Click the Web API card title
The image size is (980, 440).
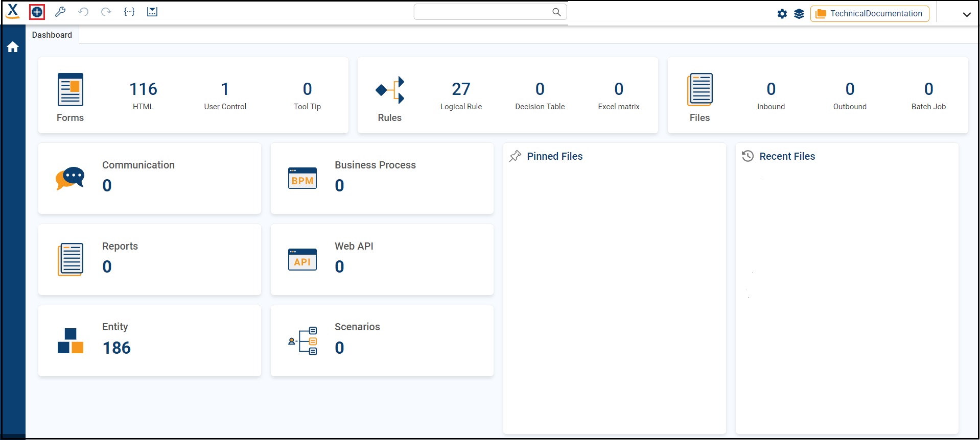pos(354,246)
